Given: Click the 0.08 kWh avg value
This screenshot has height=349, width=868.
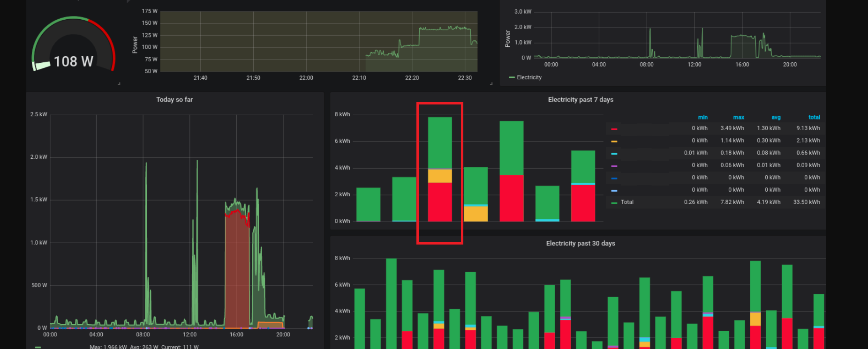Looking at the screenshot, I should pyautogui.click(x=769, y=153).
